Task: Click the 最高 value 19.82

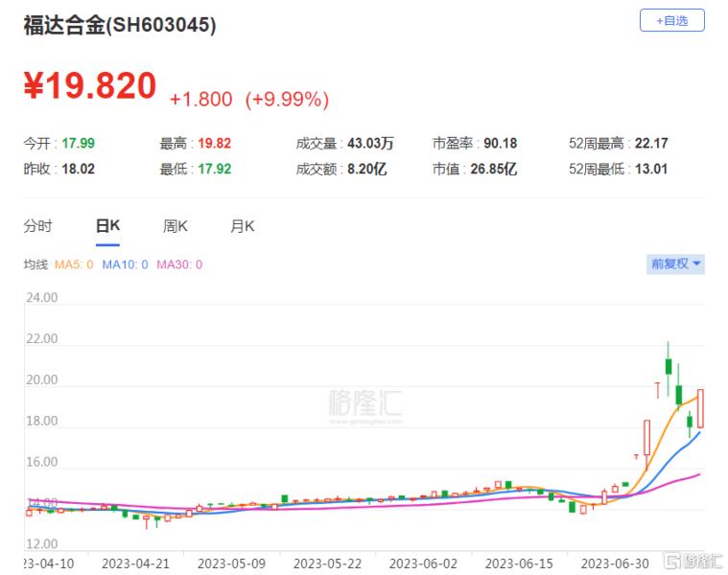Action: click(215, 144)
